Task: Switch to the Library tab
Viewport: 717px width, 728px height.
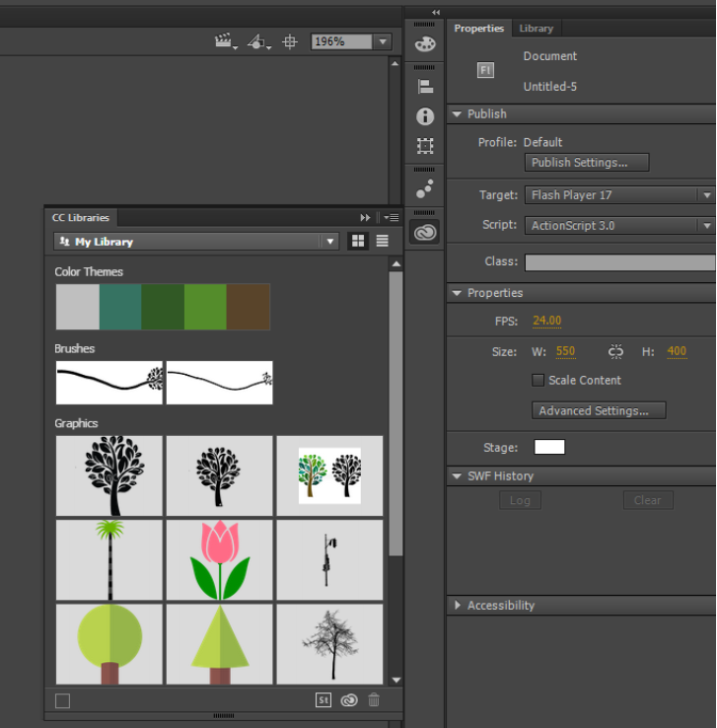Action: [536, 29]
